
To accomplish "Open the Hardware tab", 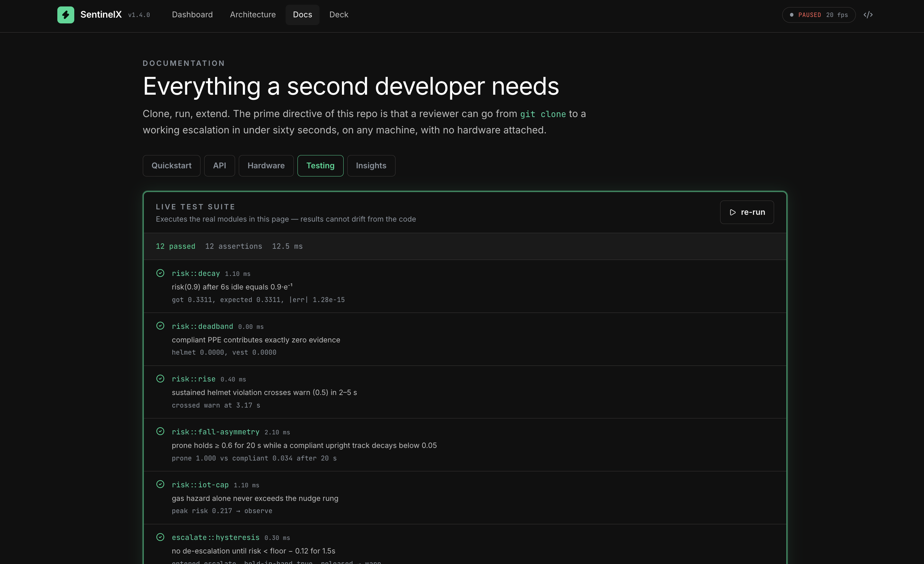I will (x=266, y=166).
